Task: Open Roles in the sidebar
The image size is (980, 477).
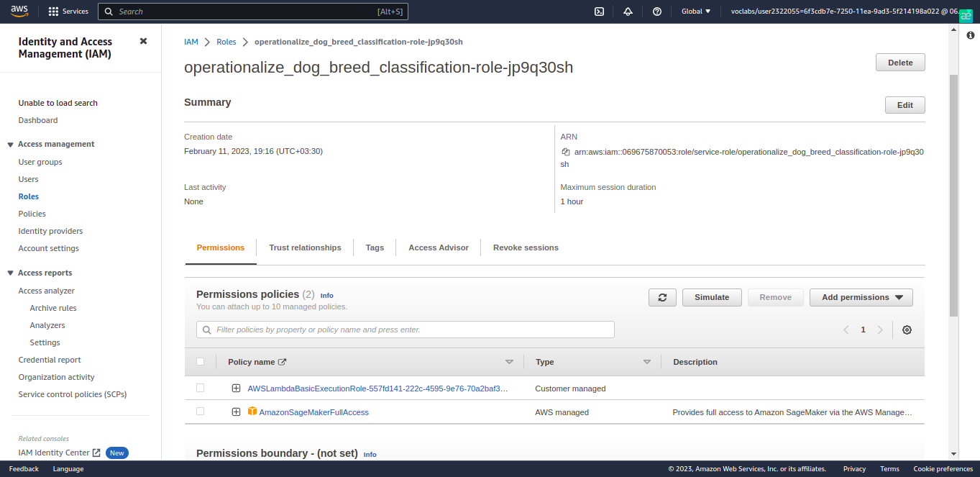Action: point(29,196)
